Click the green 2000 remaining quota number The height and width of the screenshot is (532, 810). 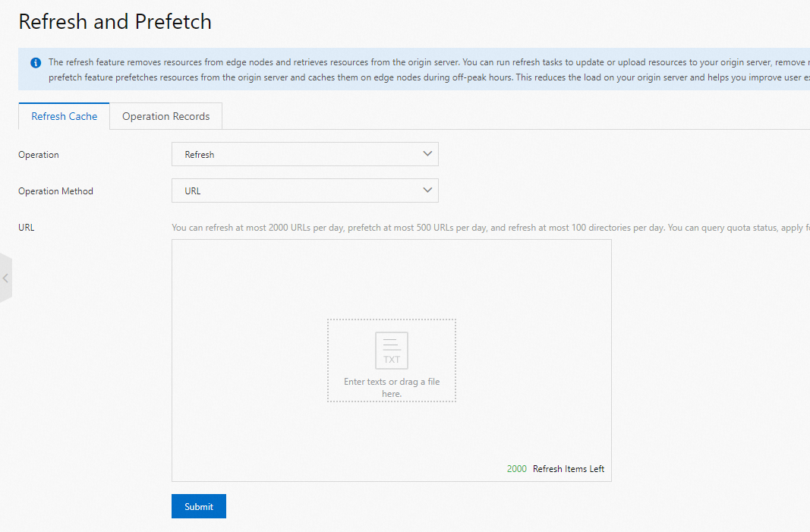516,469
